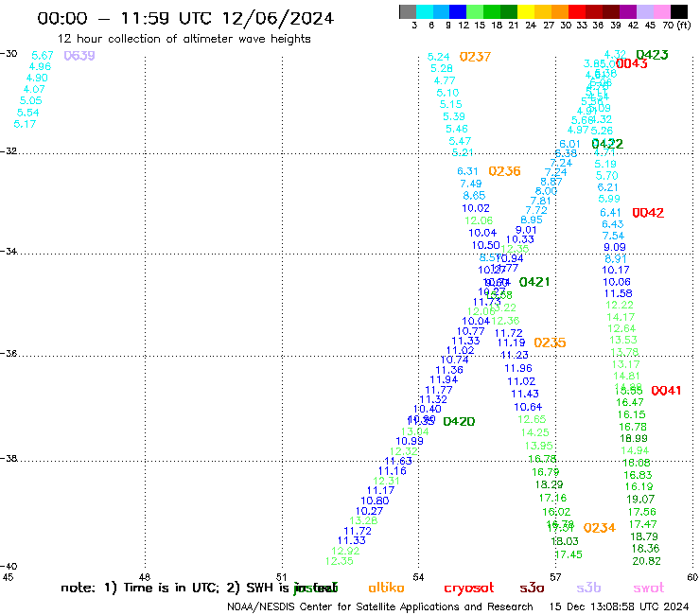Select the wave height value 19.07
The height and width of the screenshot is (615, 700).
(x=640, y=500)
